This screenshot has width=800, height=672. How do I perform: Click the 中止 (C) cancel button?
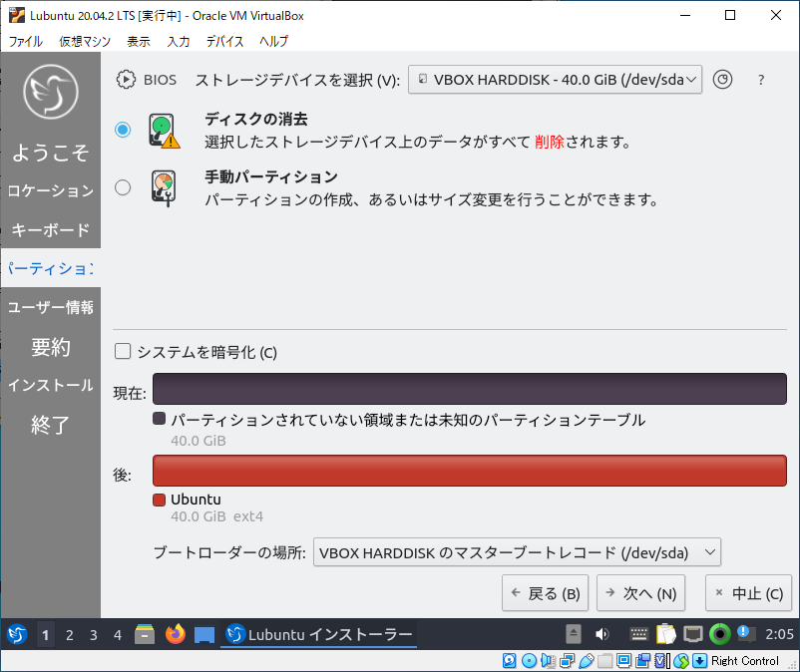[748, 593]
